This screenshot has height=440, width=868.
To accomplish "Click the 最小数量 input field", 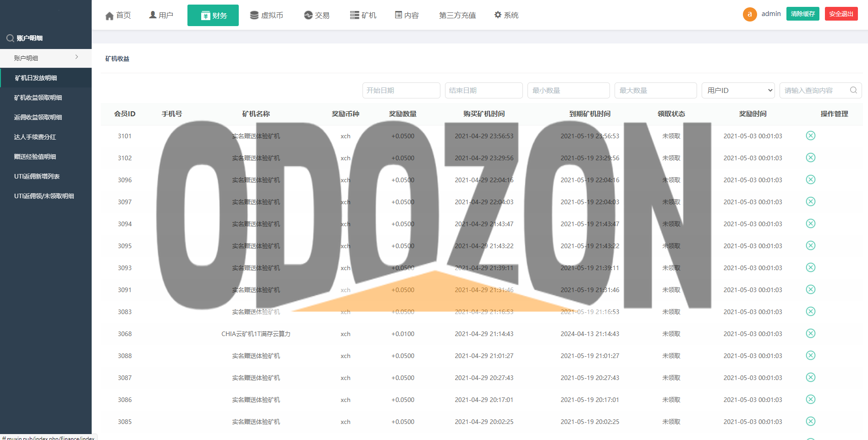I will click(568, 90).
